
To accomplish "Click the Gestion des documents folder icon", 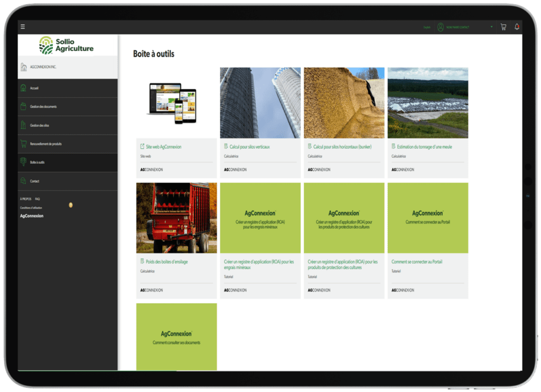I will point(23,107).
